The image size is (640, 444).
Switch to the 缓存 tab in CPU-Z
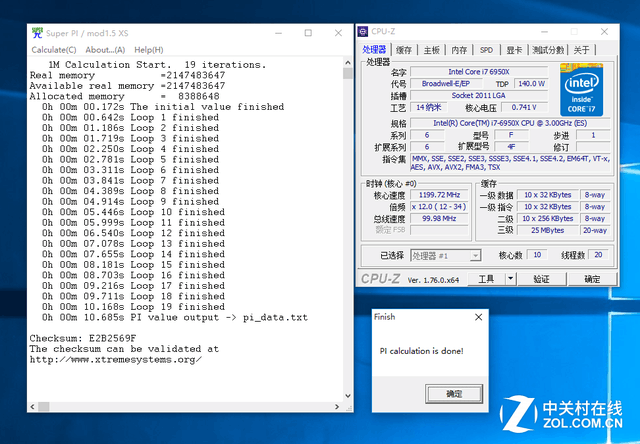(404, 50)
